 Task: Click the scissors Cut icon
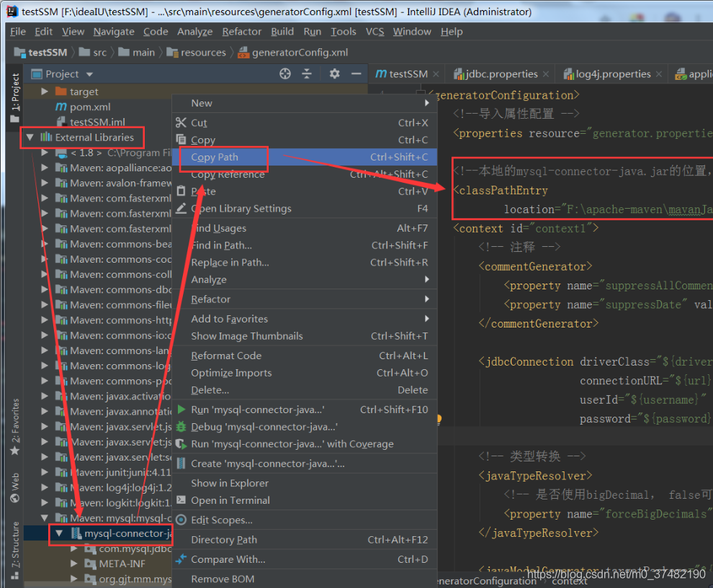[181, 122]
